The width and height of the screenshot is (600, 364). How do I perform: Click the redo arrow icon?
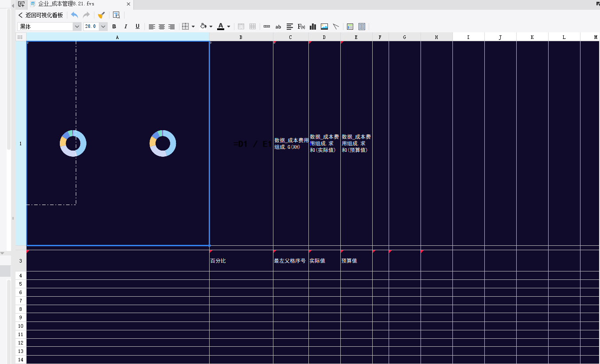[86, 15]
